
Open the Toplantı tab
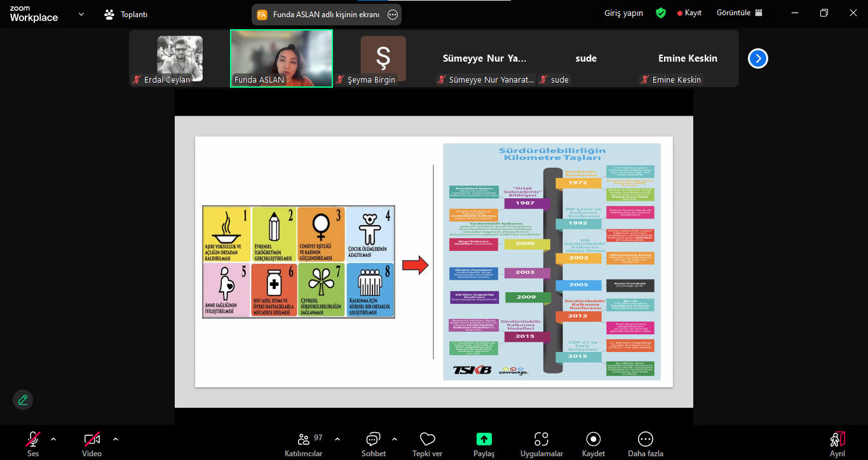pyautogui.click(x=126, y=14)
